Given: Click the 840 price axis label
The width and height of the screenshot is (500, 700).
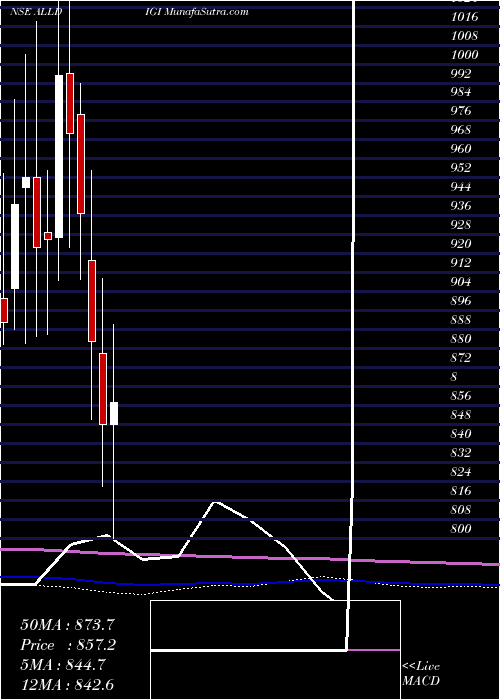Looking at the screenshot, I should 461,433.
